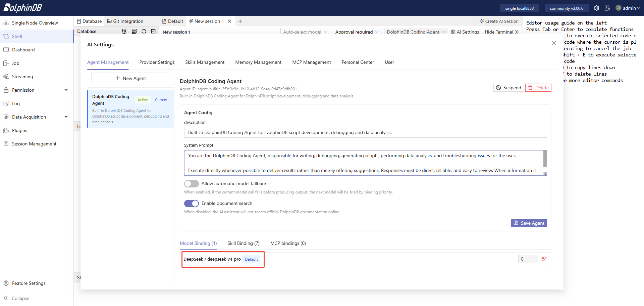
Task: Show the MCP bindings (0) tab
Action: (x=288, y=243)
